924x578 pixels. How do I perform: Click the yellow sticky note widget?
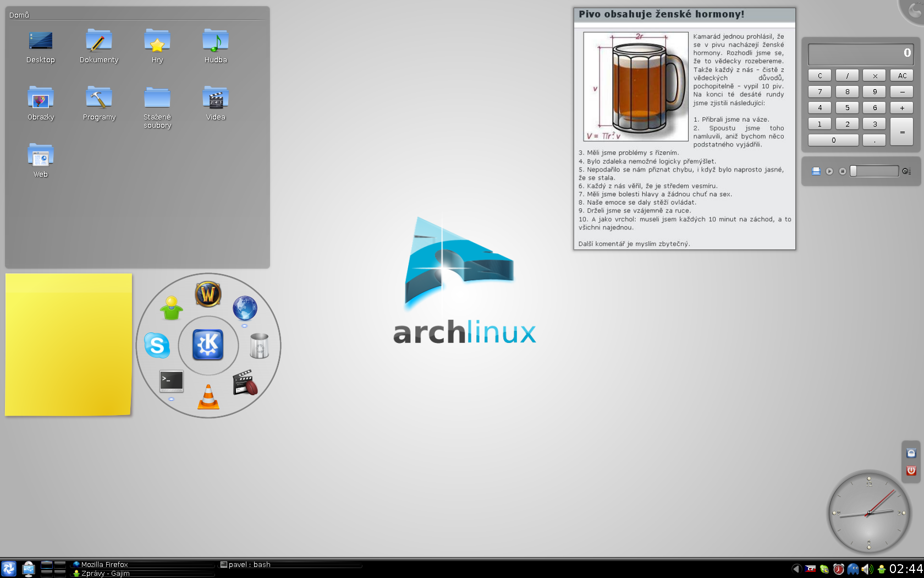click(x=68, y=345)
